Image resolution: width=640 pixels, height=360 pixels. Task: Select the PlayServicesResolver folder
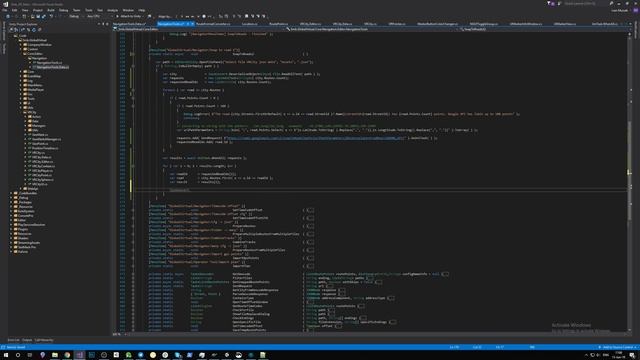click(x=31, y=224)
